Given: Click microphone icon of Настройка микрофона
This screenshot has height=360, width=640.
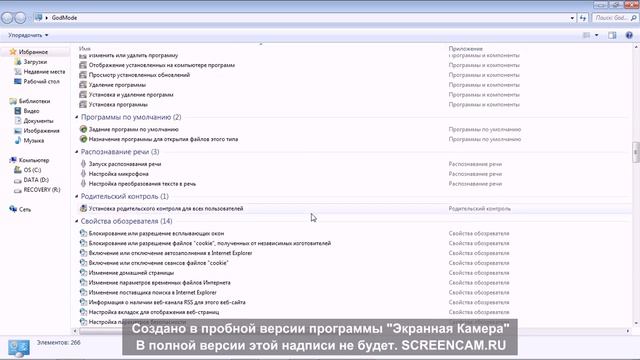Looking at the screenshot, I should pos(83,173).
